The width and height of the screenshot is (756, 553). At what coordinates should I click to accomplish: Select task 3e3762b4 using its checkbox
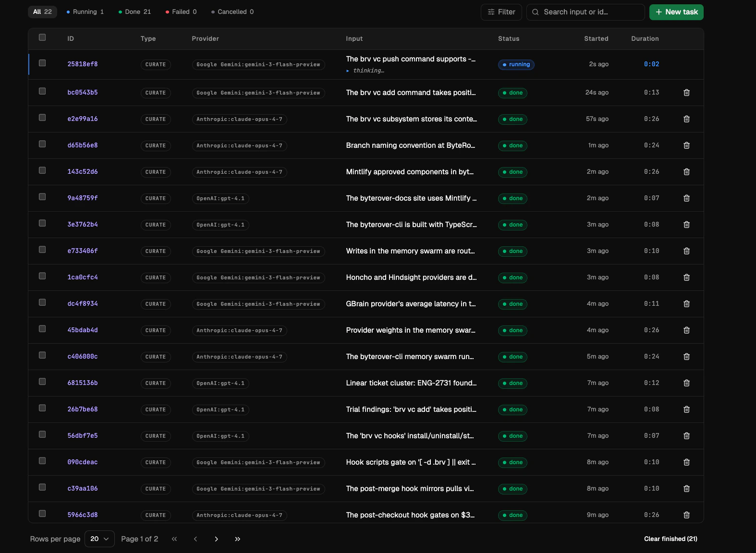42,223
